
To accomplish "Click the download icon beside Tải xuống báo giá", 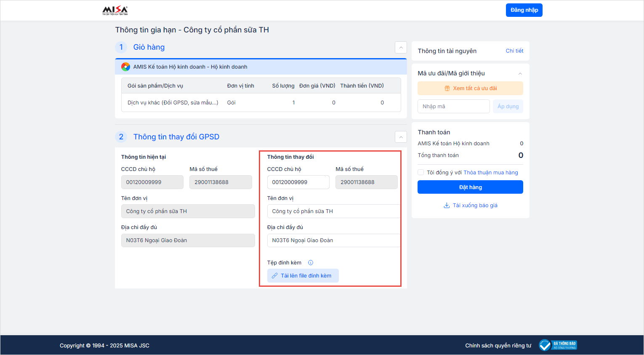I will coord(447,206).
